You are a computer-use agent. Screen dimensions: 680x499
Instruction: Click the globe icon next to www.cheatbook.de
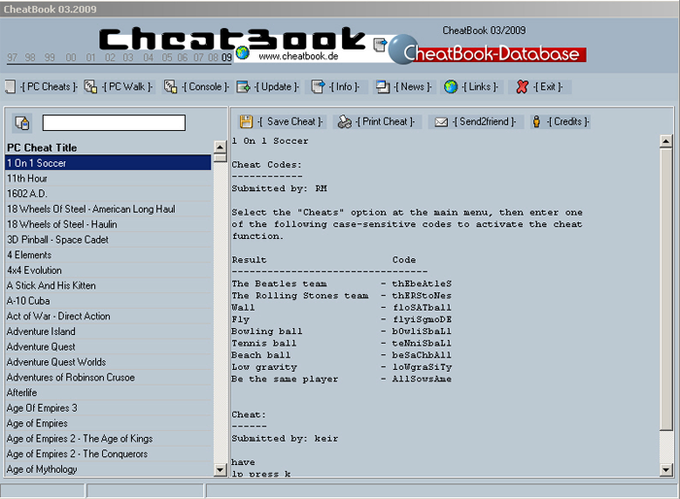click(x=243, y=53)
